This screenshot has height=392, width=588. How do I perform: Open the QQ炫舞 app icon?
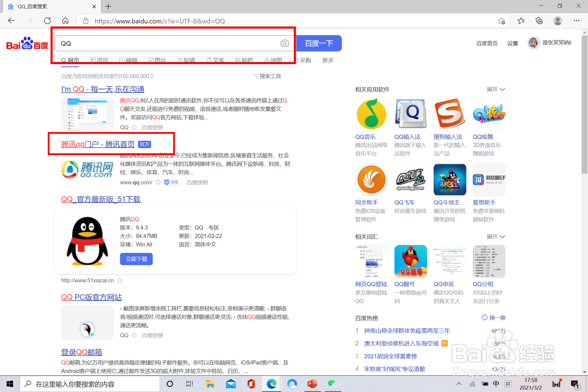coord(489,114)
